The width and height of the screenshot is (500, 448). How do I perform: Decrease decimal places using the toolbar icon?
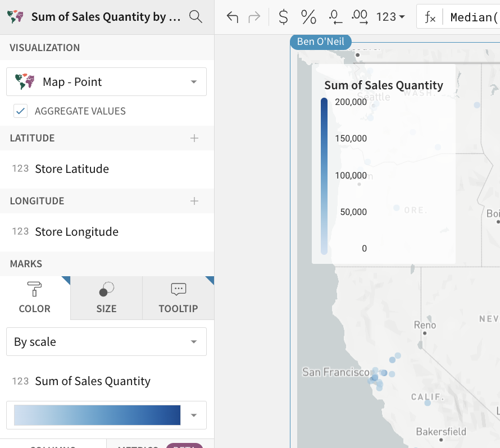tap(335, 17)
